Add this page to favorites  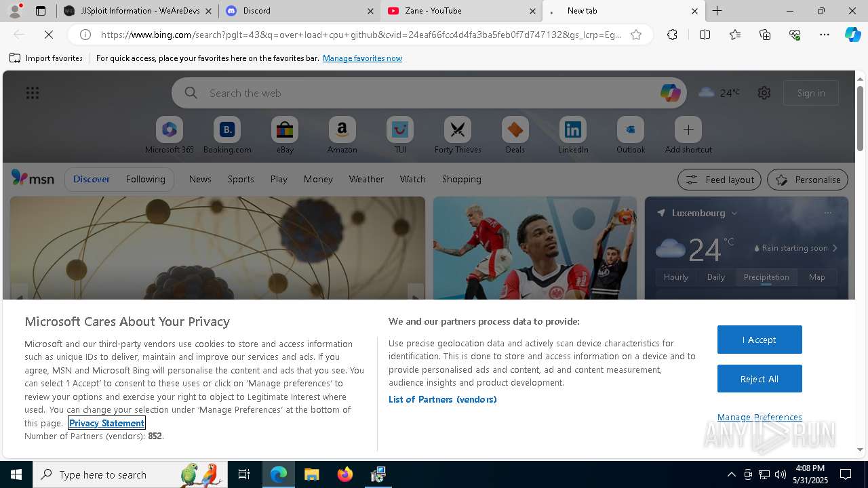click(x=636, y=35)
